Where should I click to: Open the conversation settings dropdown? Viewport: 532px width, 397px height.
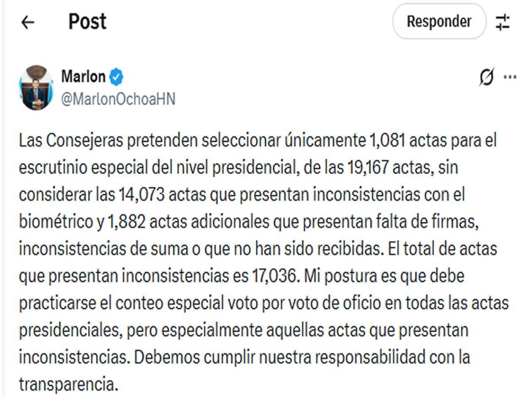502,21
